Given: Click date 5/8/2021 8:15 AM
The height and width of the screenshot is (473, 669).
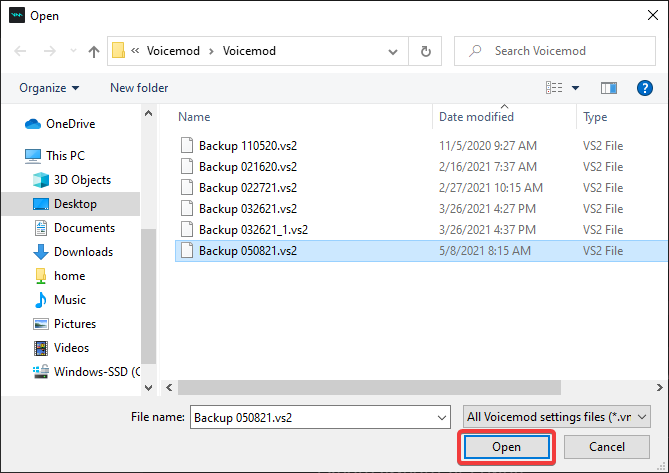Looking at the screenshot, I should click(x=485, y=251).
